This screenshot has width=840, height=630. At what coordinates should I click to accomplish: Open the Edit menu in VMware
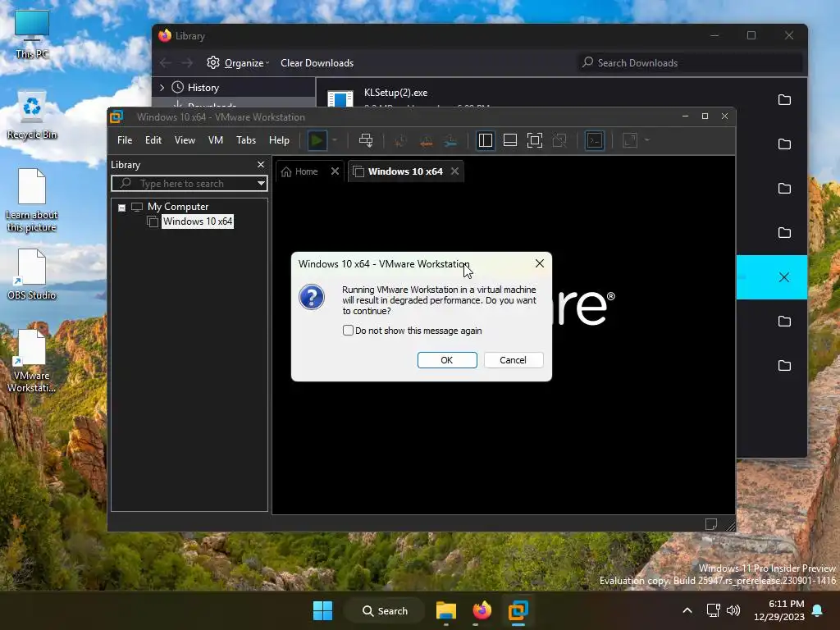tap(153, 139)
